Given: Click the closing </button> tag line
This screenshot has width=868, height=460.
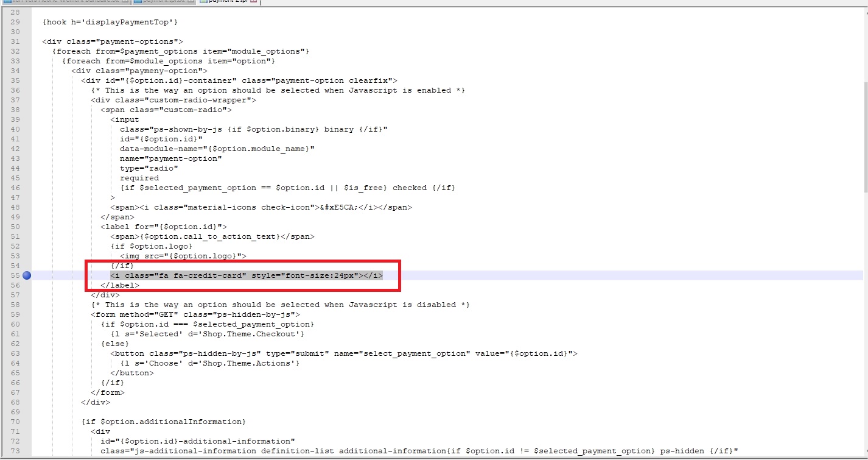Looking at the screenshot, I should click(132, 373).
